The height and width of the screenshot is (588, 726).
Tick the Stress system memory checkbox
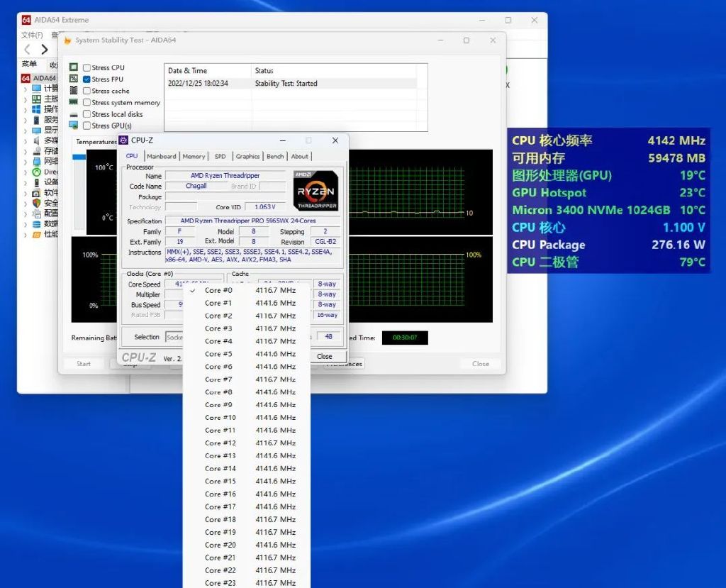[86, 103]
